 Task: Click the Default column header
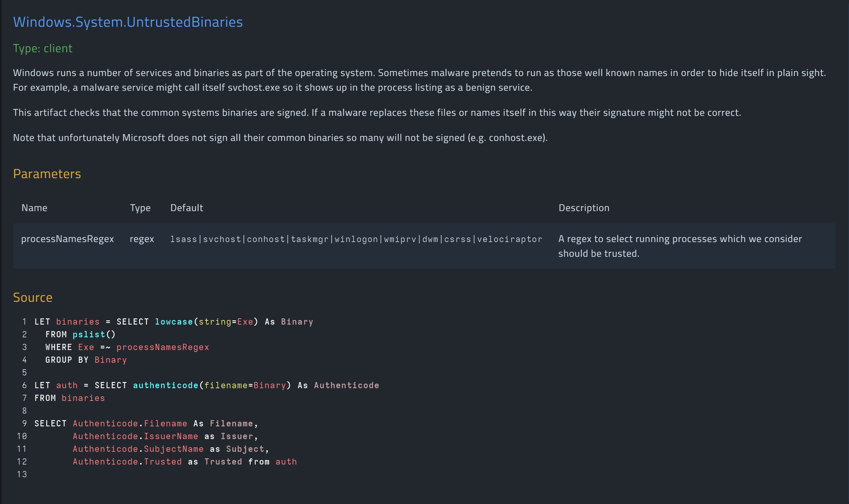tap(186, 207)
